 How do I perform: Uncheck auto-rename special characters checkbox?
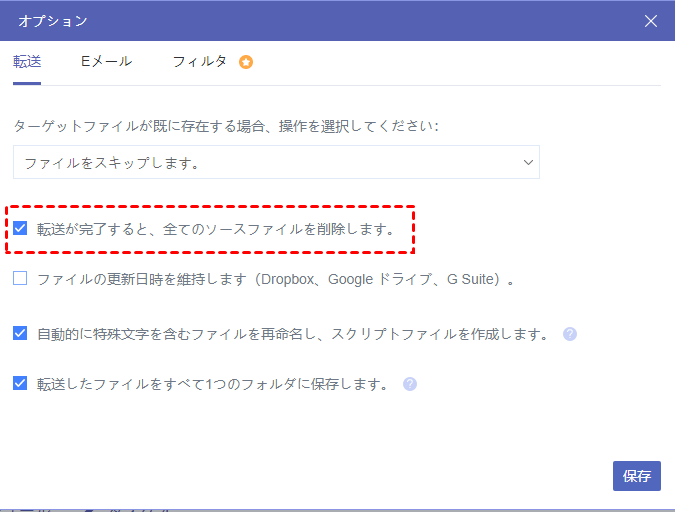click(20, 333)
